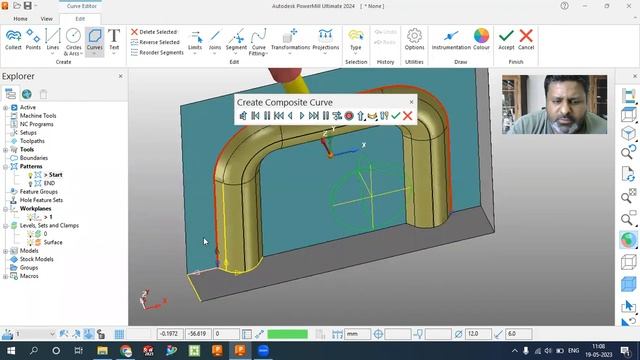Select the Boundaries tree item

[x=33, y=158]
